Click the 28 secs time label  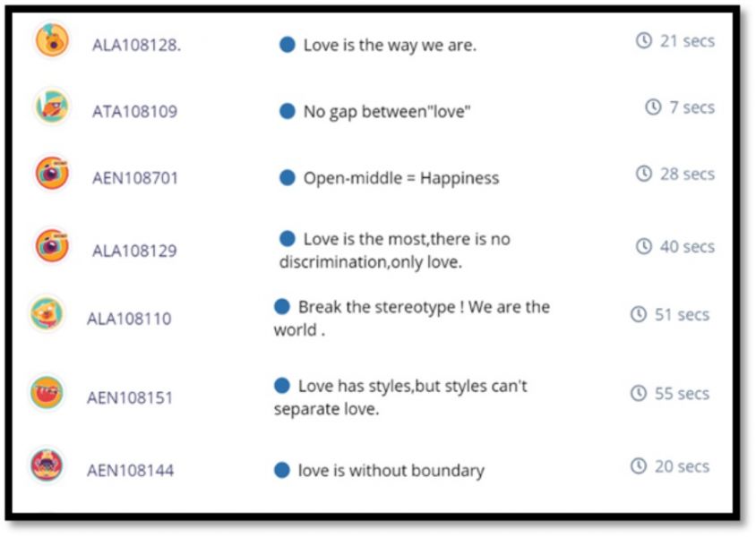(687, 174)
